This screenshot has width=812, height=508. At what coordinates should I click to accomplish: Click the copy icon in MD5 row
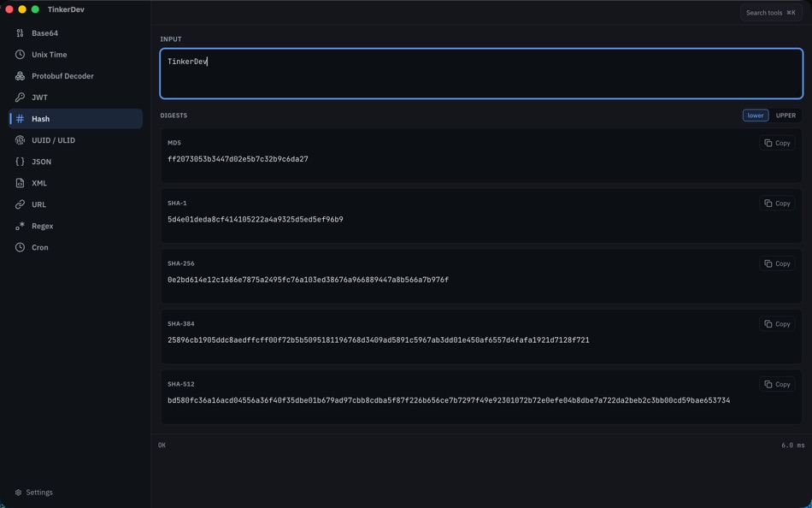(x=768, y=143)
